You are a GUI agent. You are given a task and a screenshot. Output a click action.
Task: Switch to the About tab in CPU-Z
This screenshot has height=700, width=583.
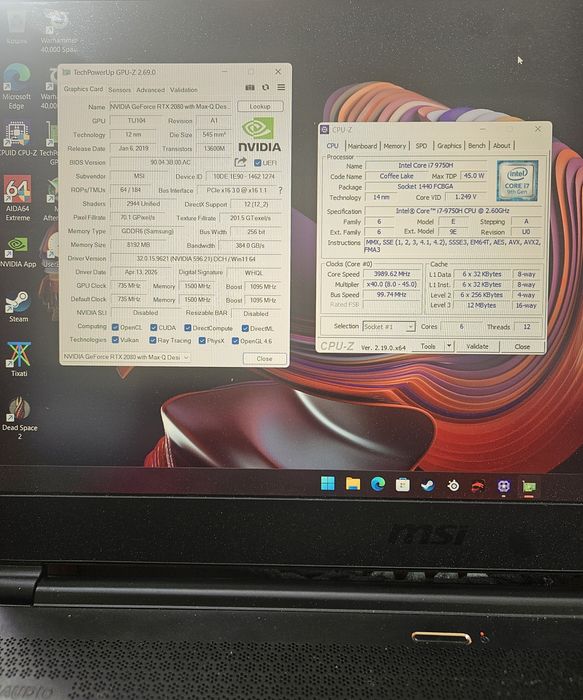(x=502, y=146)
